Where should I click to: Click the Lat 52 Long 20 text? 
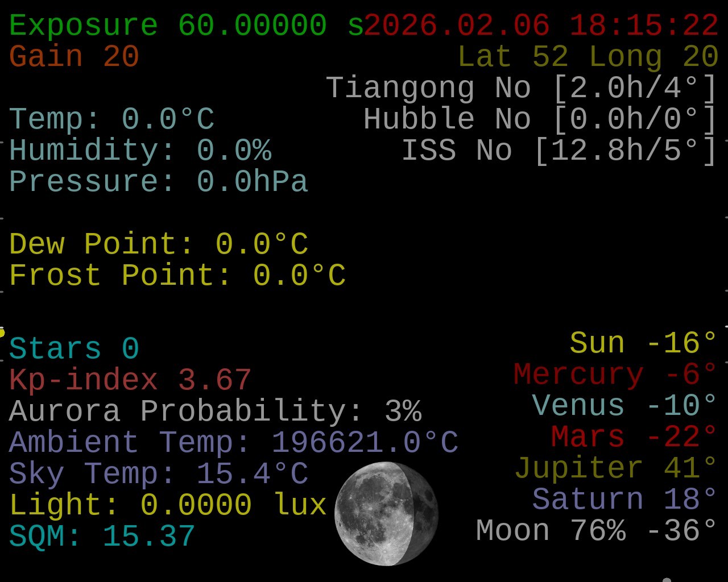pos(588,57)
